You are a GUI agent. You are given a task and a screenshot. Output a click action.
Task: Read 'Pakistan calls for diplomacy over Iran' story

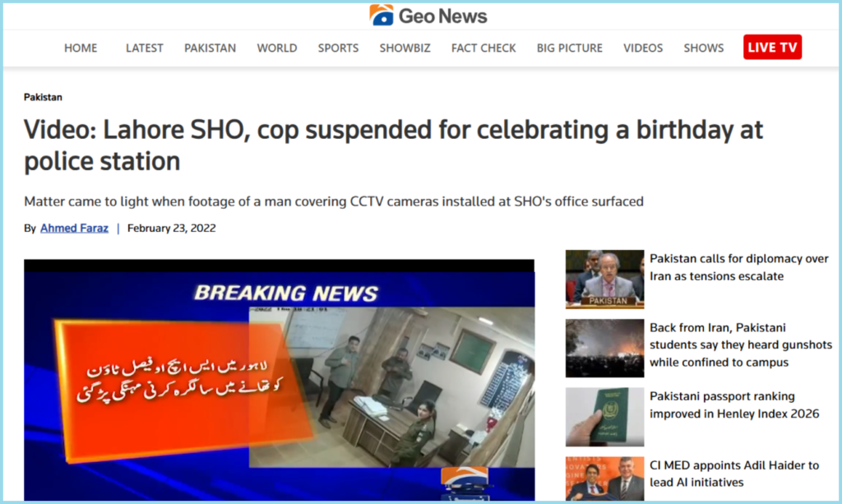click(x=739, y=267)
